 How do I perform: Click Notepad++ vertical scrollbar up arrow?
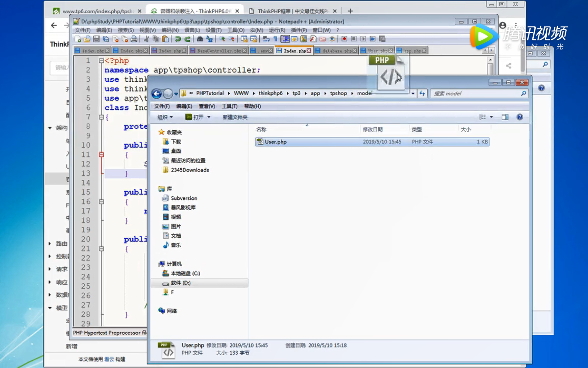[490, 60]
